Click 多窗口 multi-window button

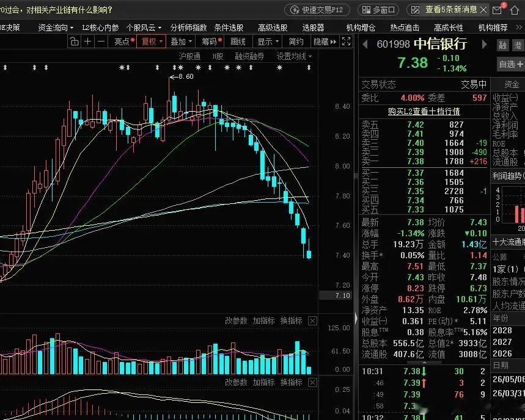coord(378,10)
